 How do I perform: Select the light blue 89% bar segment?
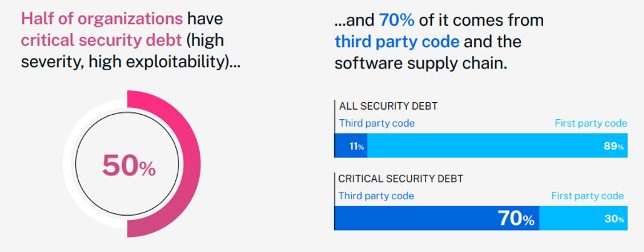click(497, 145)
